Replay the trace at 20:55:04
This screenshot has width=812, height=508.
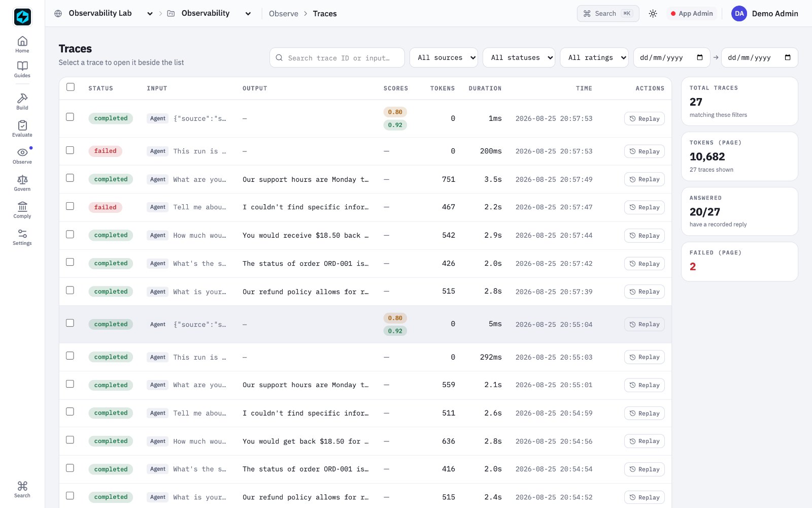pos(645,324)
